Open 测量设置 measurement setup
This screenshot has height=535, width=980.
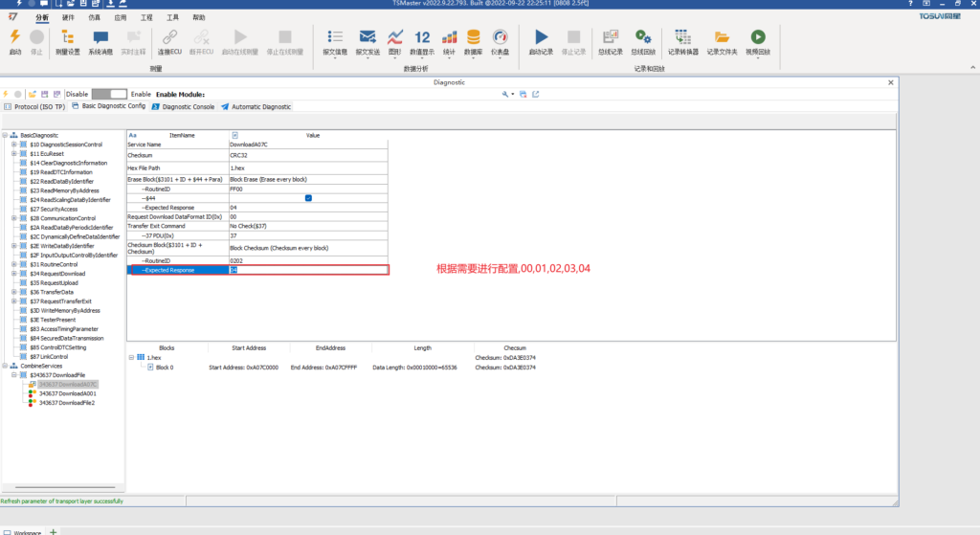coord(67,40)
